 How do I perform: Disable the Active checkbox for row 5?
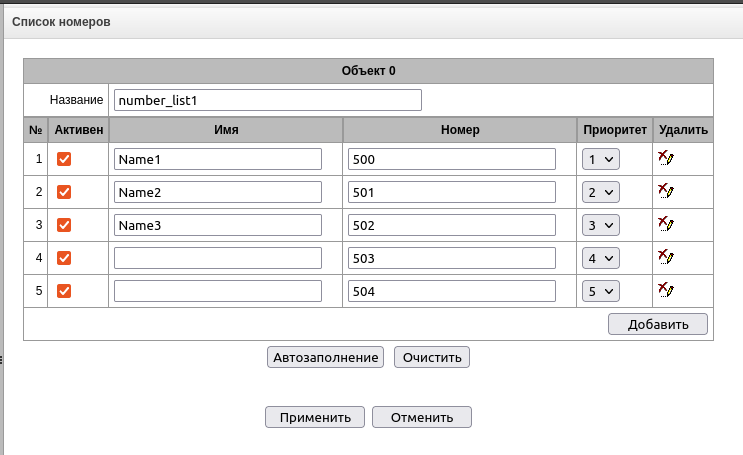pyautogui.click(x=64, y=291)
